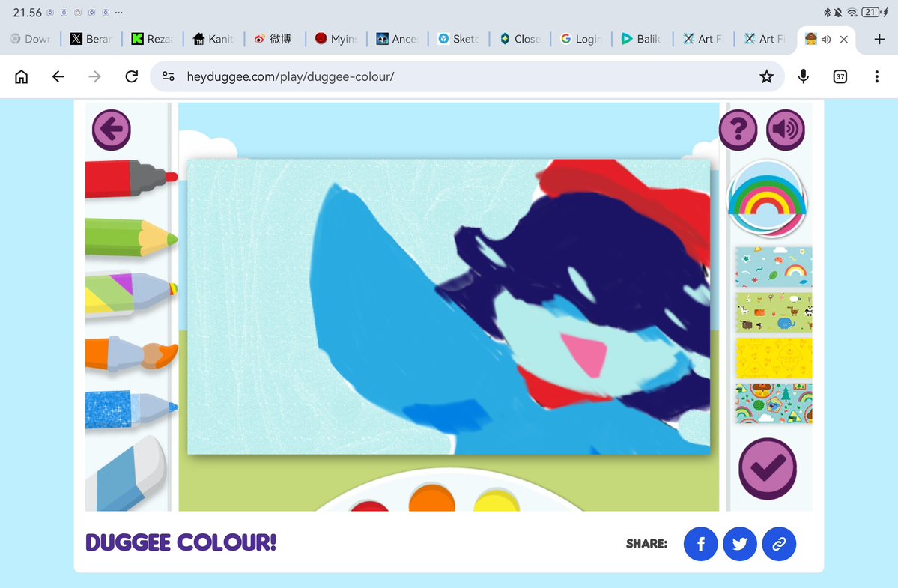
Task: Click the drawing canvas
Action: coord(449,307)
